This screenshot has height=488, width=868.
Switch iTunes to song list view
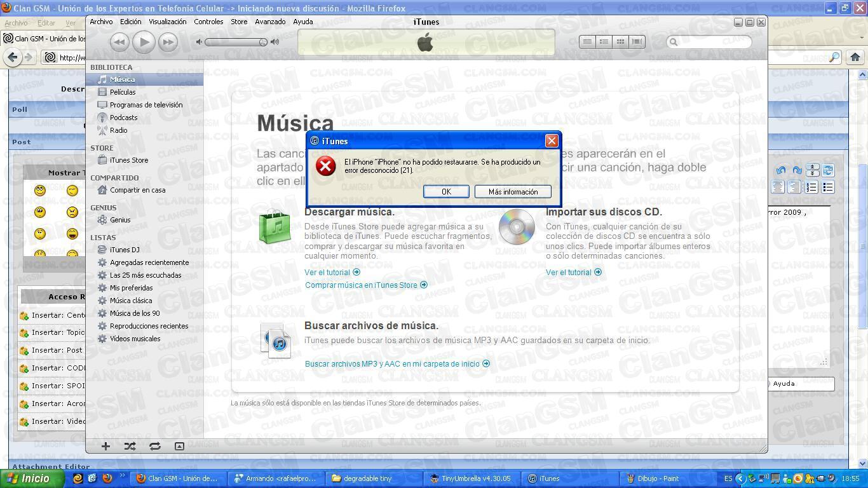click(587, 41)
